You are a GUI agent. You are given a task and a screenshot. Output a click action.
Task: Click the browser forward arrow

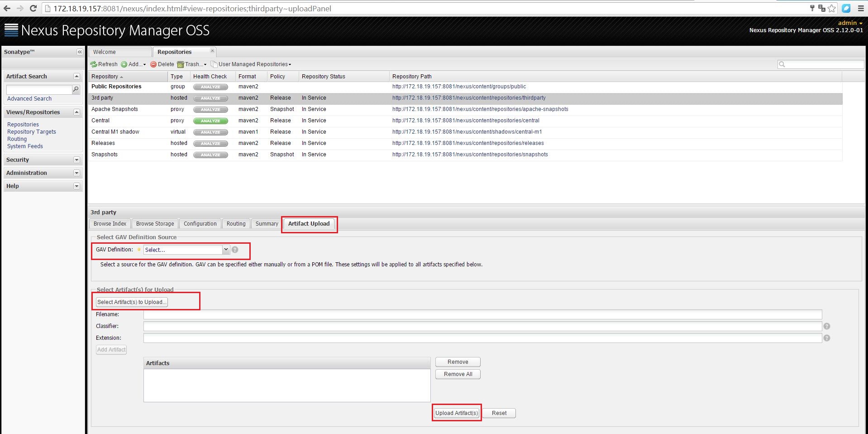[x=20, y=8]
